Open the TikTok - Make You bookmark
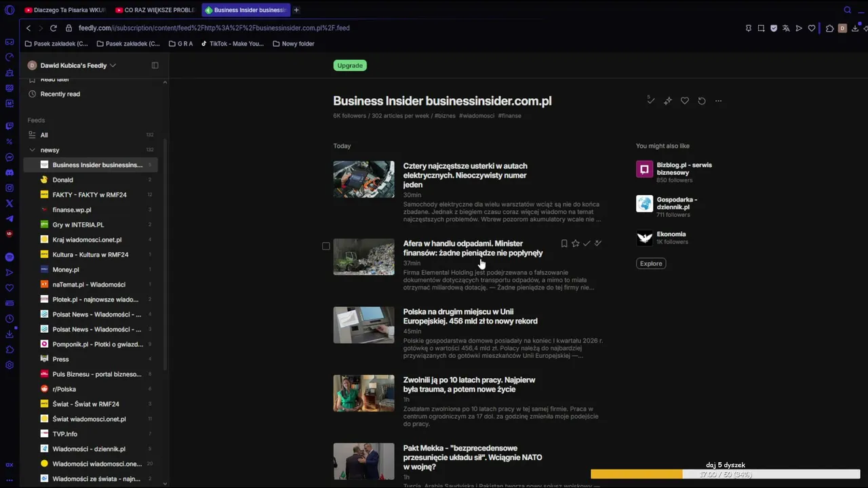The height and width of the screenshot is (488, 868). [x=232, y=43]
